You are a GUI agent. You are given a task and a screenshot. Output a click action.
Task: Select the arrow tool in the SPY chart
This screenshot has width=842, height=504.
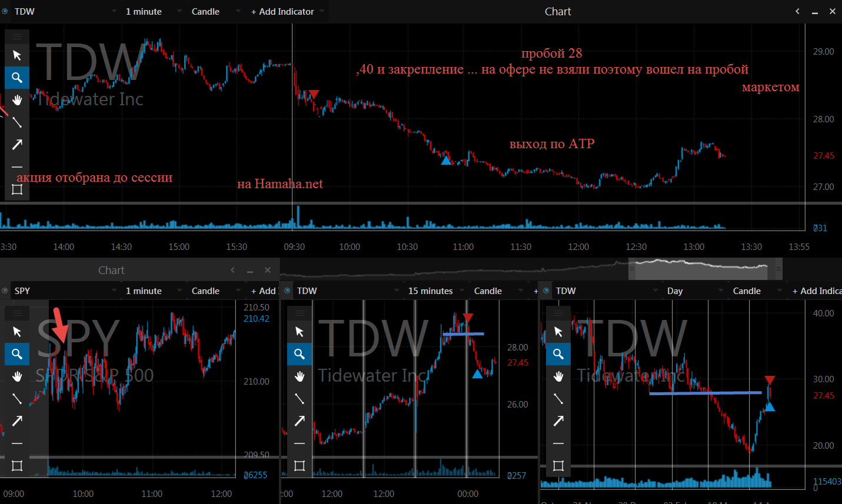(17, 421)
